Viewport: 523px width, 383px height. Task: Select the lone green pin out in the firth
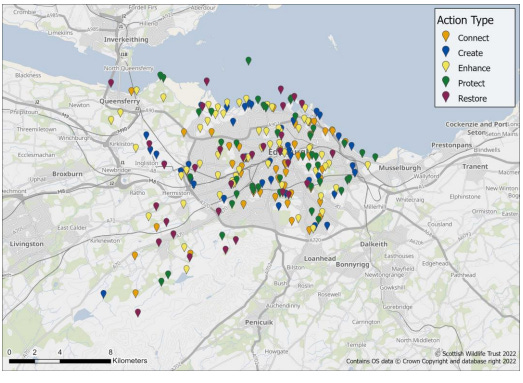click(x=248, y=61)
